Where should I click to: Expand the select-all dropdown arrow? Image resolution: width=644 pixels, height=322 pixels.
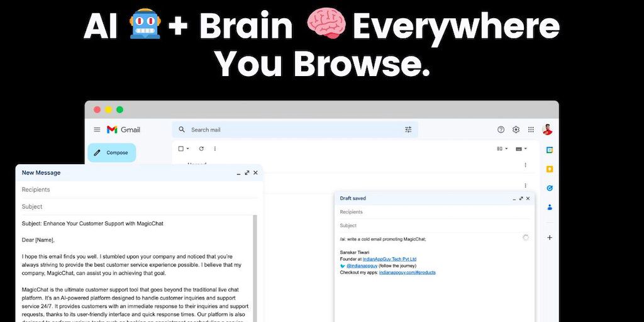(187, 148)
